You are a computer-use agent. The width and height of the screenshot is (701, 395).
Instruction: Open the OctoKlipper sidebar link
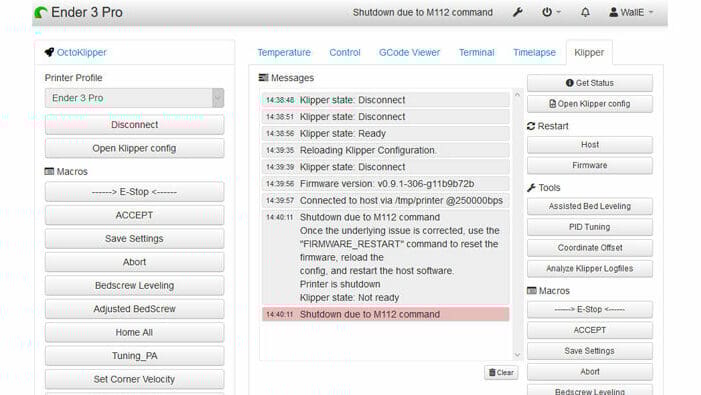click(81, 52)
